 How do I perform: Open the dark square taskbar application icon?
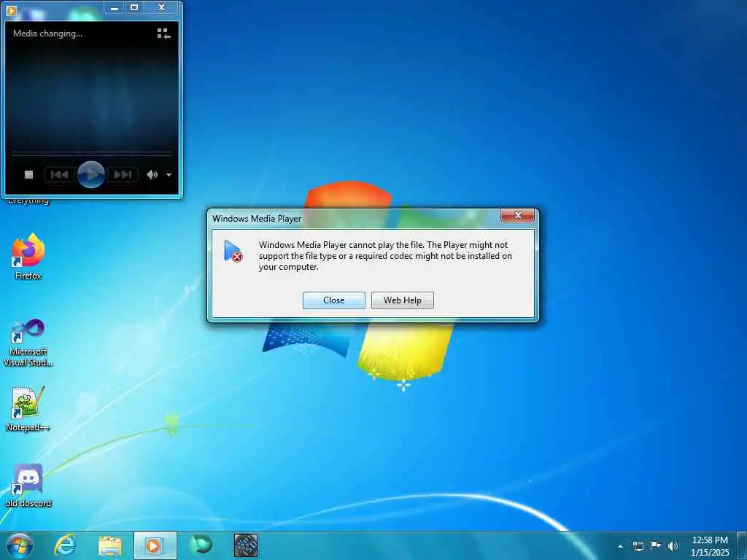click(x=246, y=545)
